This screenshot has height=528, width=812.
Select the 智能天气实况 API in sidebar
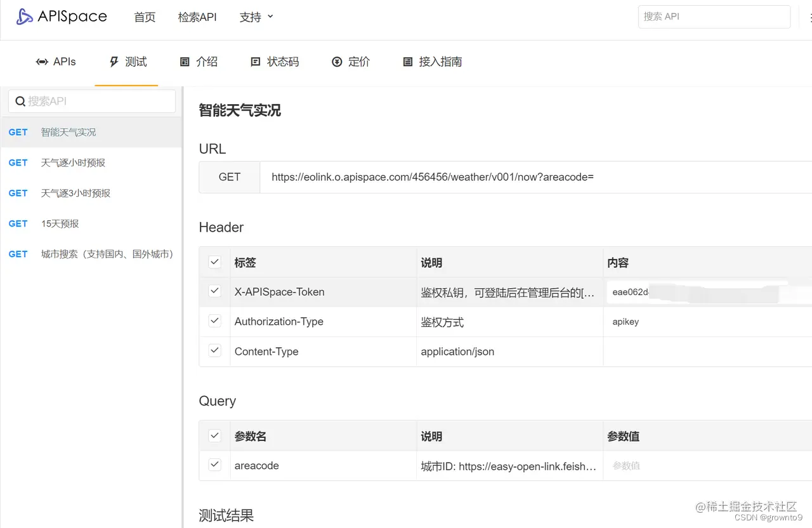pos(91,132)
